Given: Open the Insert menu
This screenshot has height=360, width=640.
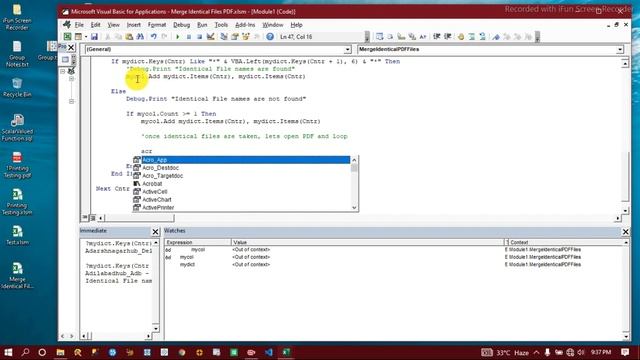Looking at the screenshot, I should pyautogui.click(x=133, y=25).
